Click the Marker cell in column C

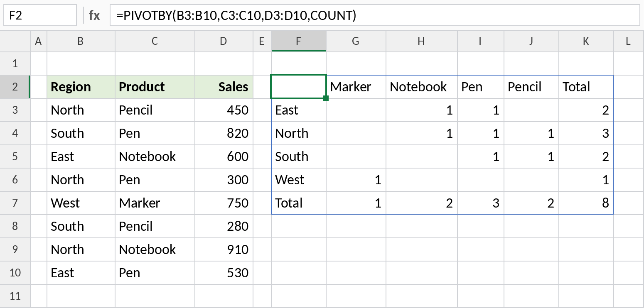click(x=155, y=203)
